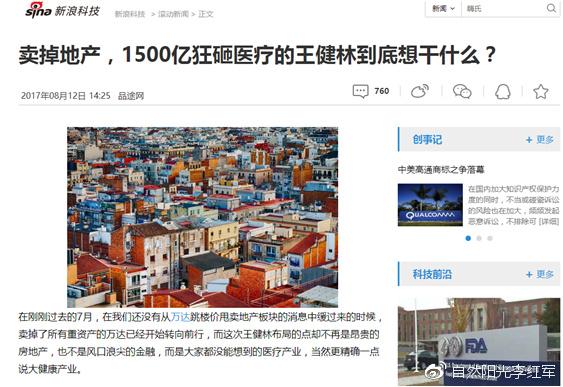The height and width of the screenshot is (387, 563).
Task: Open the 品途网 source link
Action: [131, 96]
